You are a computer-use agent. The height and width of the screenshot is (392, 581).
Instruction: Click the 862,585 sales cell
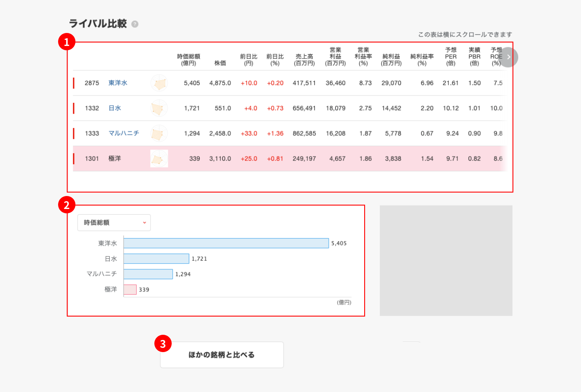pos(304,133)
